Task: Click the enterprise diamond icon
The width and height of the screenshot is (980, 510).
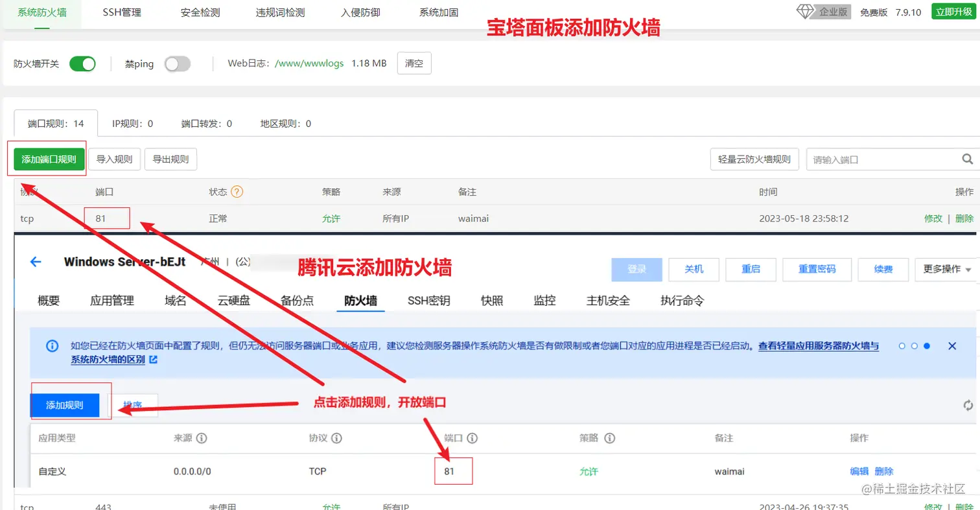Action: click(x=806, y=11)
